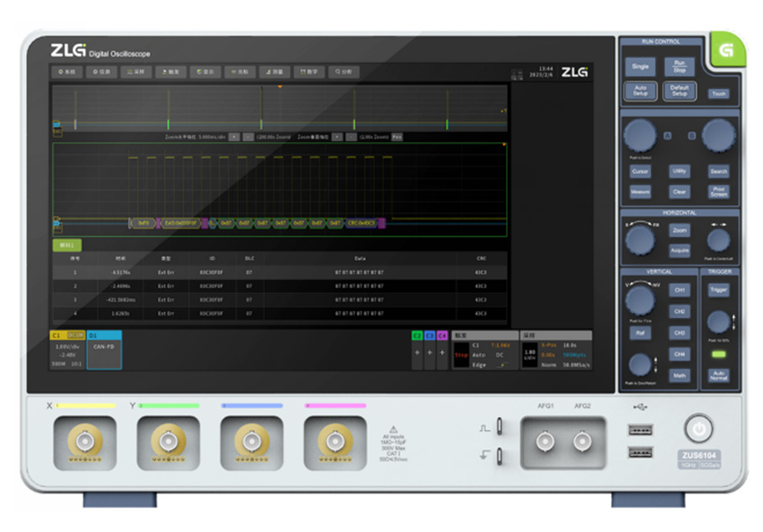This screenshot has height=532, width=763.
Task: Select the green decode results tab
Action: 66,245
